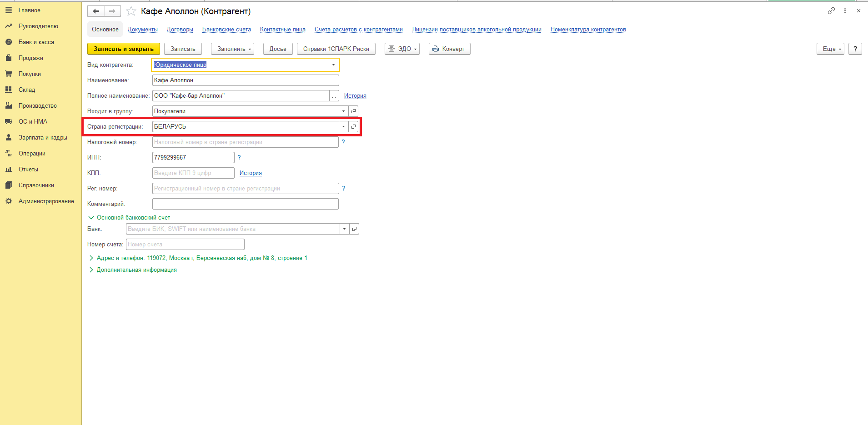Click the help question mark beside ИНН
868x425 pixels.
coord(239,157)
